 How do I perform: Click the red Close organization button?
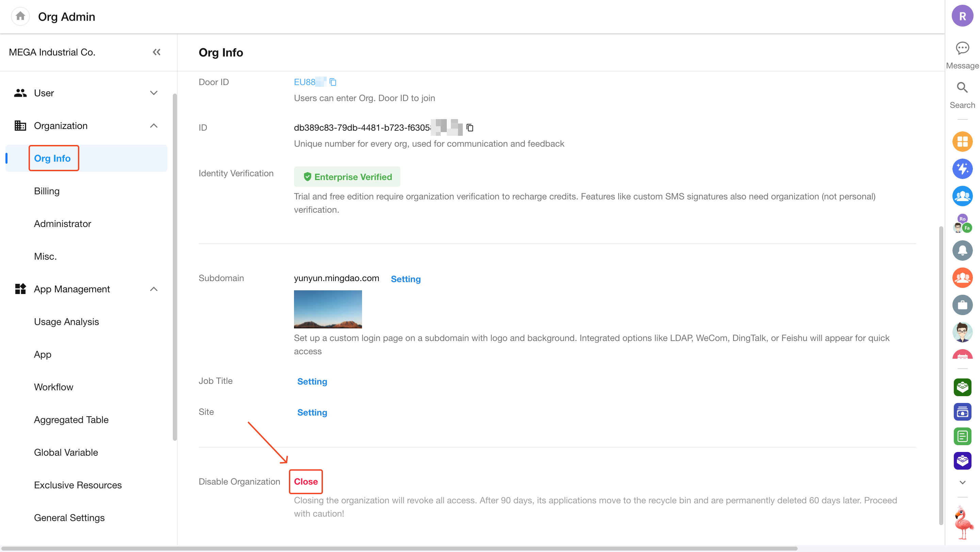pyautogui.click(x=306, y=482)
